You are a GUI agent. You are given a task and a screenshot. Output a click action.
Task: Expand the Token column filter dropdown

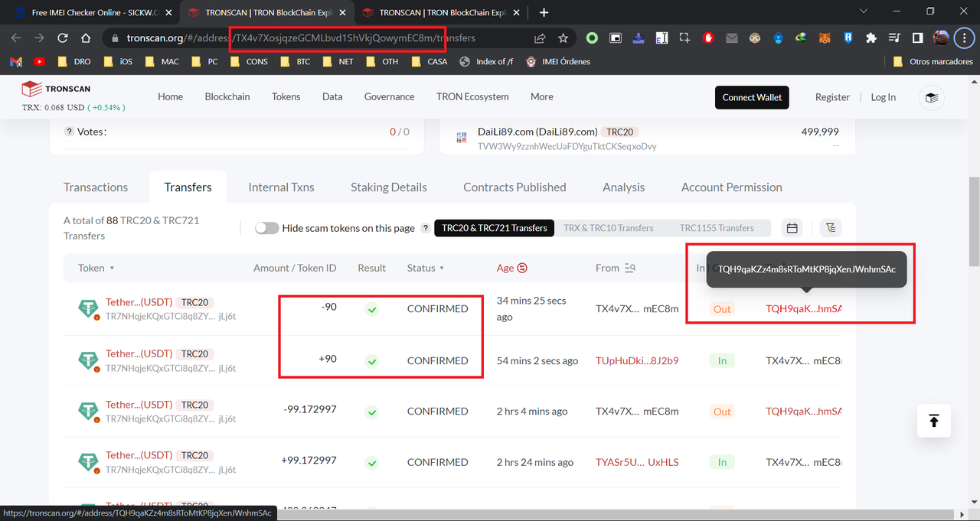coord(112,269)
